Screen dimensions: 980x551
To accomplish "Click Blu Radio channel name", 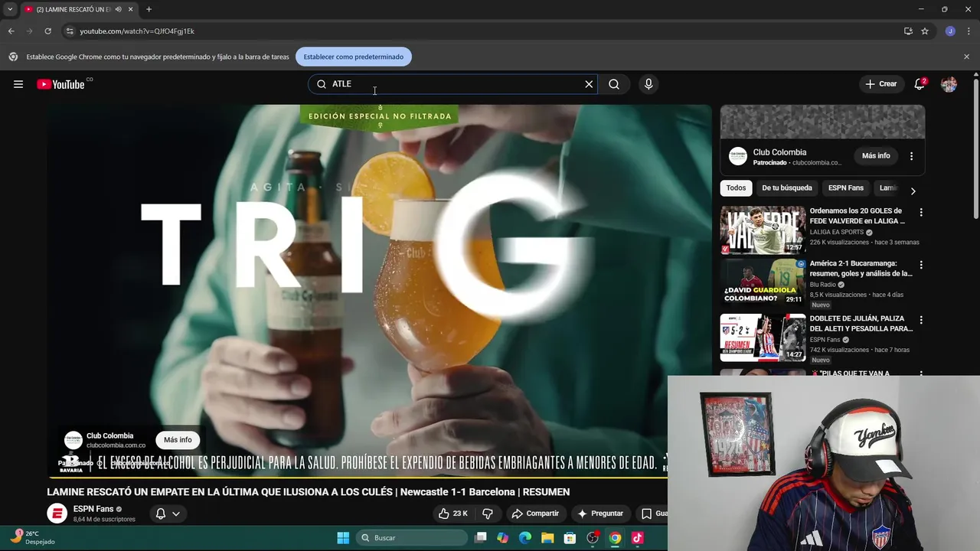I will point(823,285).
